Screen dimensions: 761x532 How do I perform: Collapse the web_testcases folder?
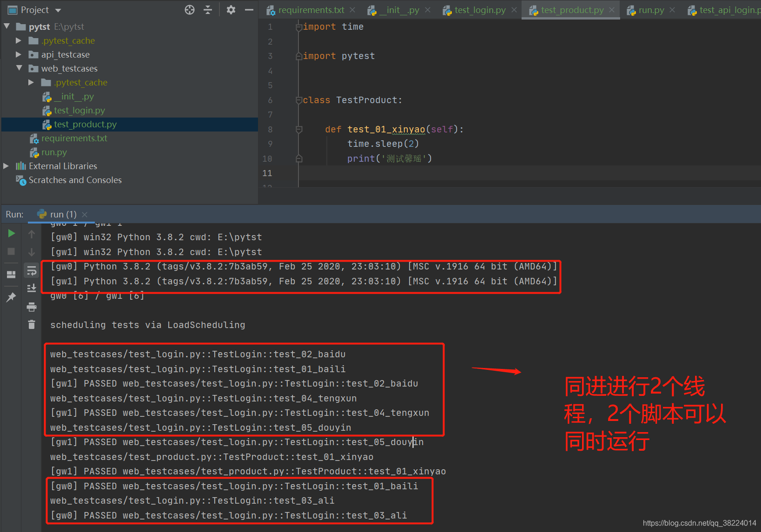(19, 68)
